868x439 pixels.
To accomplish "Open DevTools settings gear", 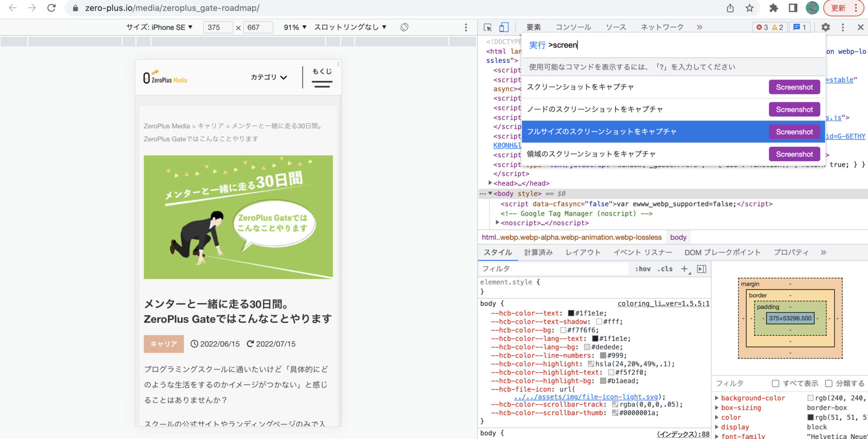I will click(x=826, y=27).
